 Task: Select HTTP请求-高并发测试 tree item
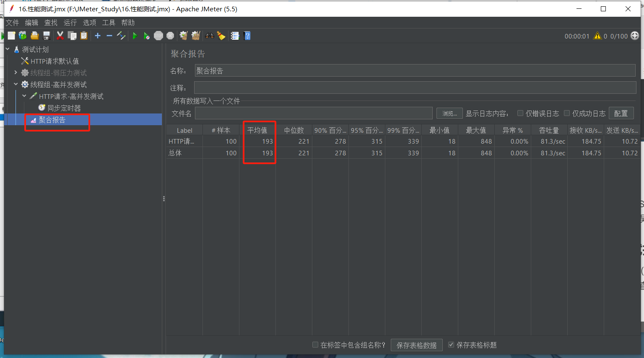click(x=71, y=96)
